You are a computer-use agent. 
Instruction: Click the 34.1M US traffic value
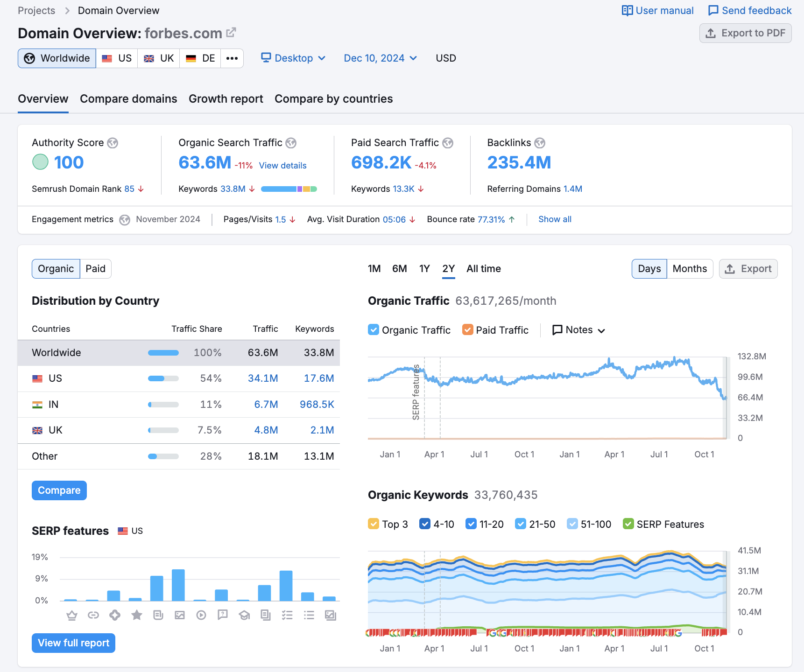tap(263, 378)
